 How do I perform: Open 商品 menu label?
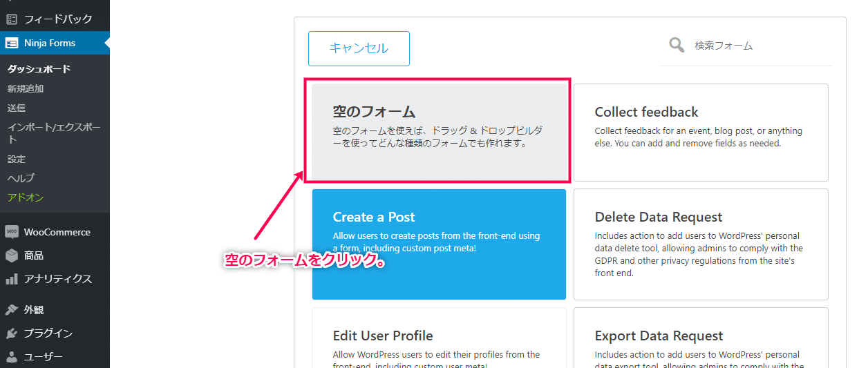(34, 255)
